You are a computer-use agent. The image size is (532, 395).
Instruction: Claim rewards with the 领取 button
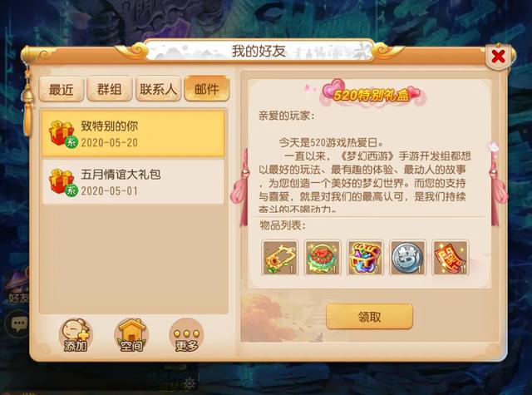point(369,317)
